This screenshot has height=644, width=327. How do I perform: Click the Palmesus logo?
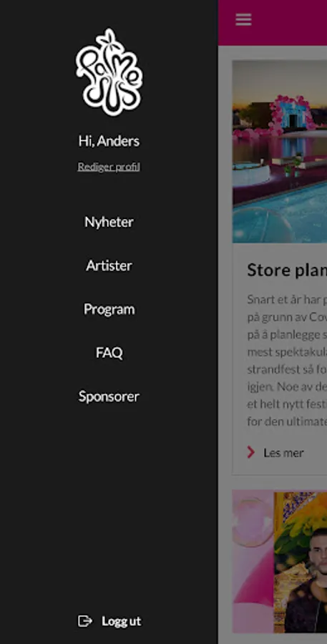coord(109,72)
